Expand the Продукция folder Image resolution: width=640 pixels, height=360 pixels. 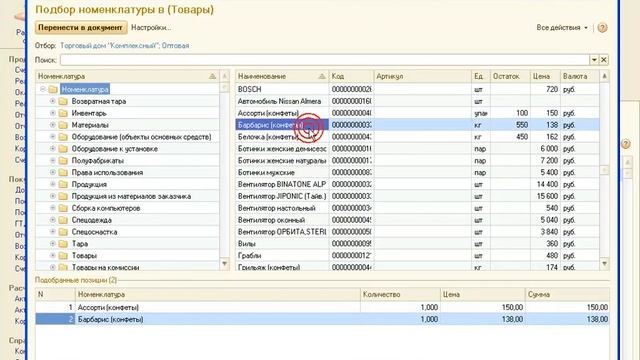(x=53, y=184)
